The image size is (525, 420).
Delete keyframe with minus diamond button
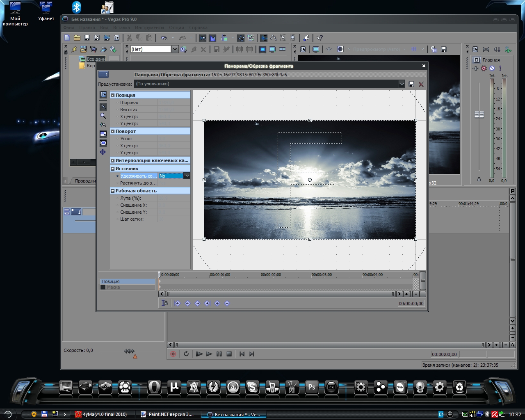227,304
